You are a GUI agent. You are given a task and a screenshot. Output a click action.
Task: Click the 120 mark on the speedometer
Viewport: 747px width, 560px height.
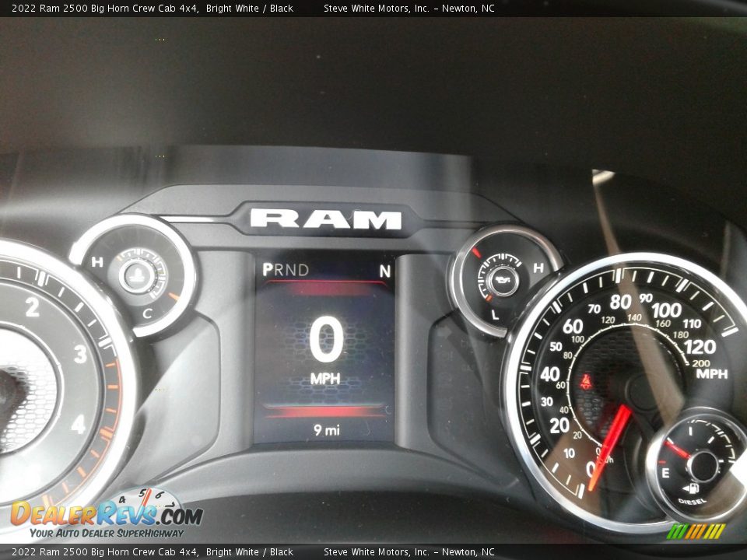(700, 347)
